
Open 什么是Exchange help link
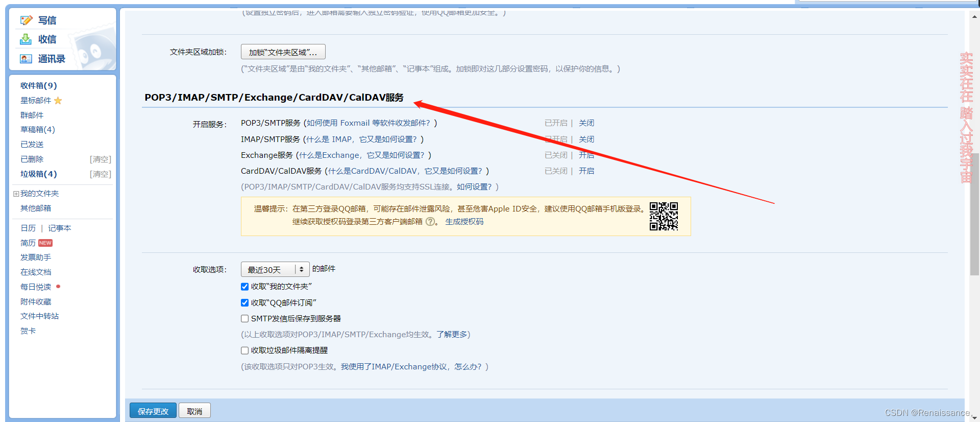(x=362, y=155)
